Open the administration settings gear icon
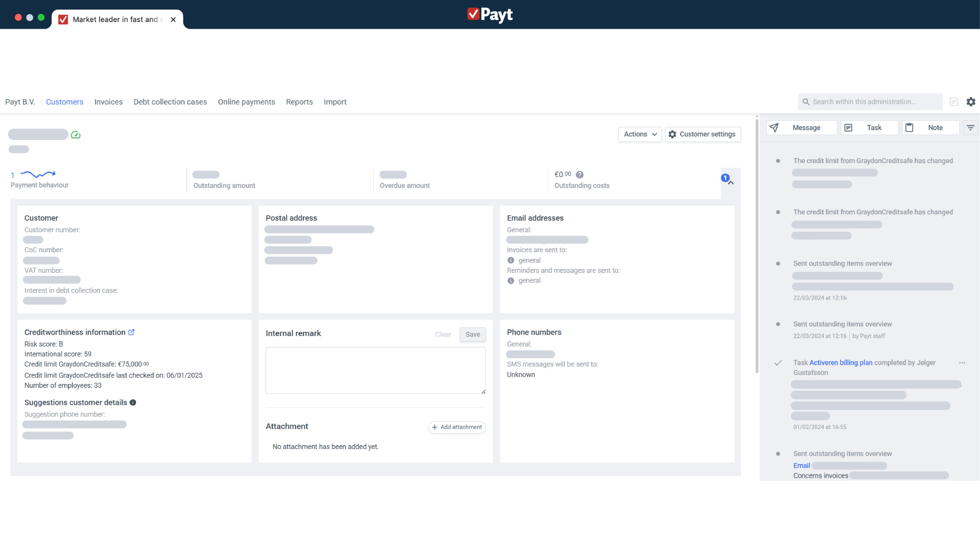The height and width of the screenshot is (551, 980). click(970, 101)
